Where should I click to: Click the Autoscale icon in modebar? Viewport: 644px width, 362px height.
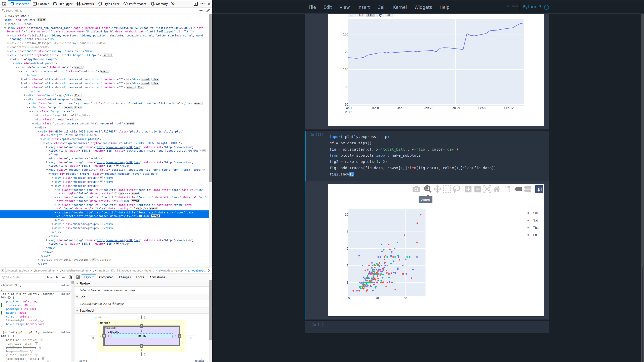[x=487, y=189]
